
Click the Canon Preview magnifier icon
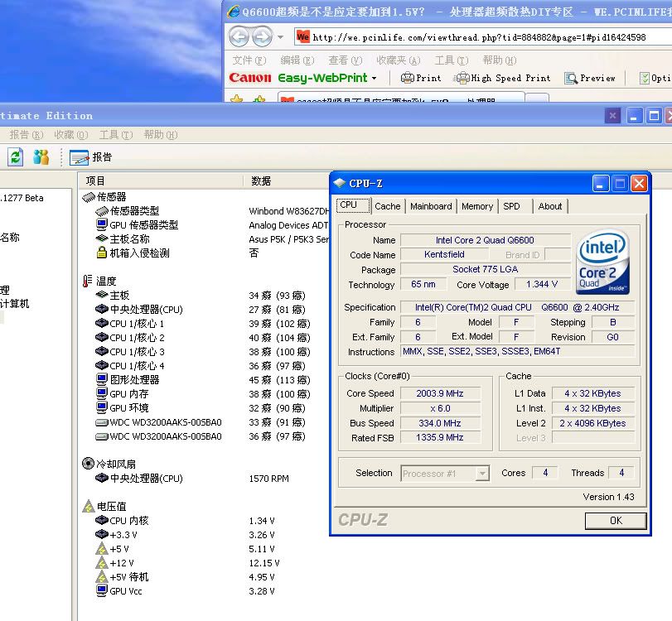571,78
